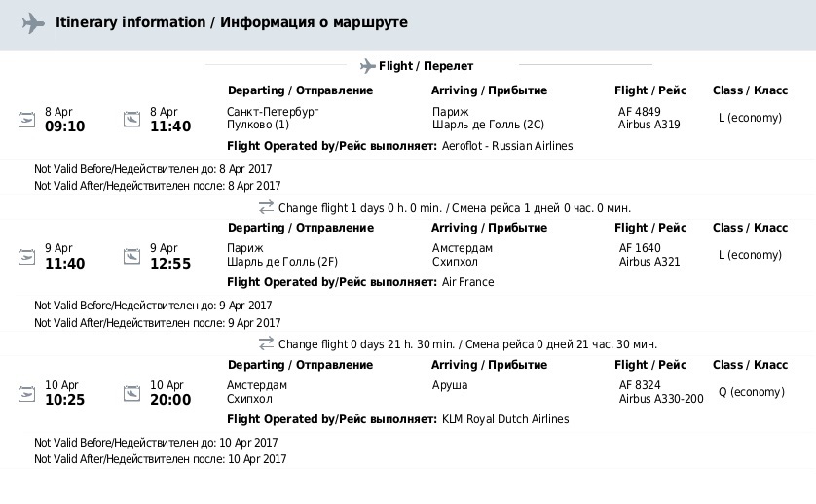Select flight number AF 8324
This screenshot has height=504, width=816.
640,385
